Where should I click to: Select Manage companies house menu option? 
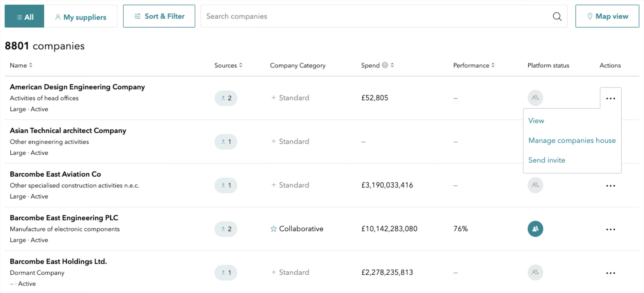pyautogui.click(x=572, y=141)
